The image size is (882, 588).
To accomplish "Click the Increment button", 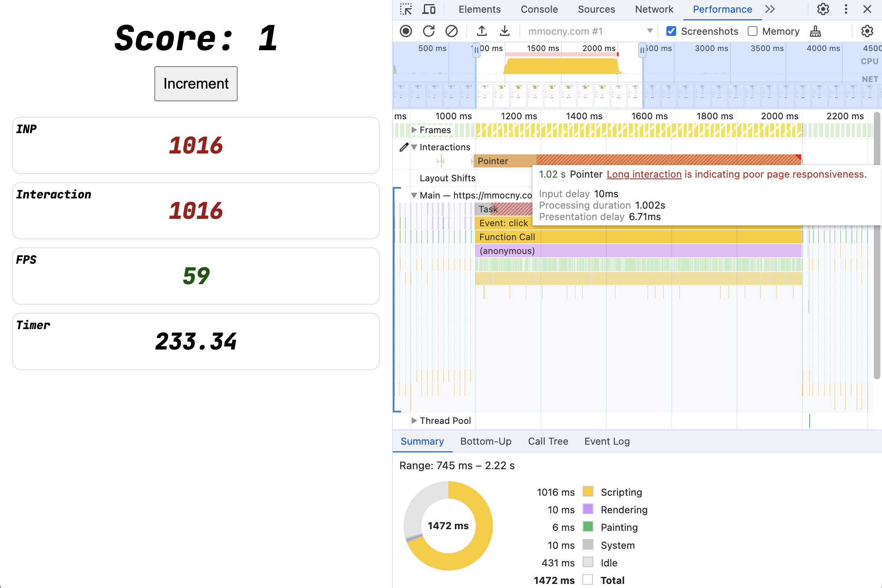I will (196, 83).
